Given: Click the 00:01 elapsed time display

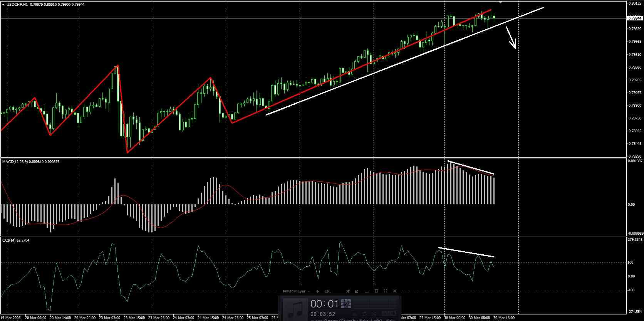Looking at the screenshot, I should coord(324,304).
